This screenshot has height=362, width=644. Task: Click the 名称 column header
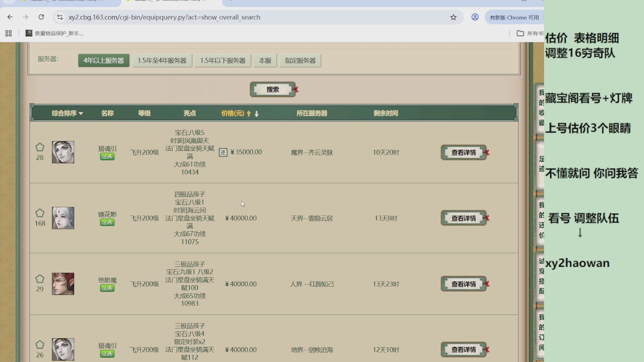[107, 113]
